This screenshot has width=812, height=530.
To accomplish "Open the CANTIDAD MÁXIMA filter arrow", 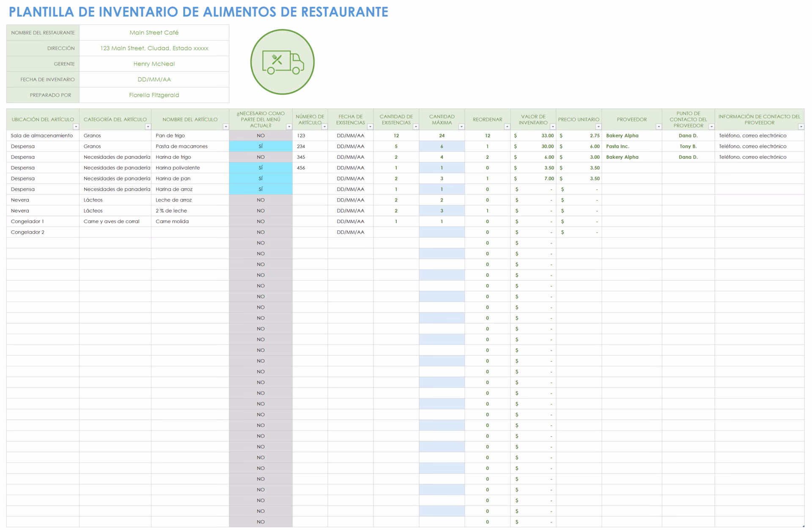I will click(x=461, y=126).
